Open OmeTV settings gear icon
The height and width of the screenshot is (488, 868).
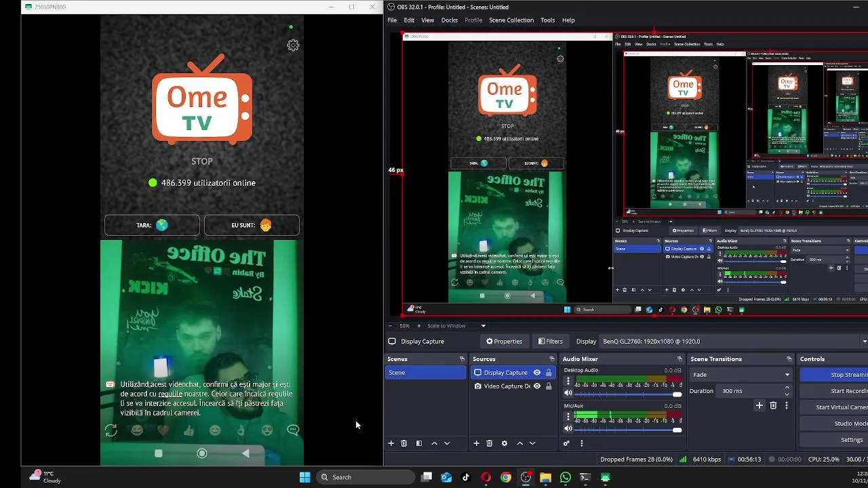pos(293,45)
